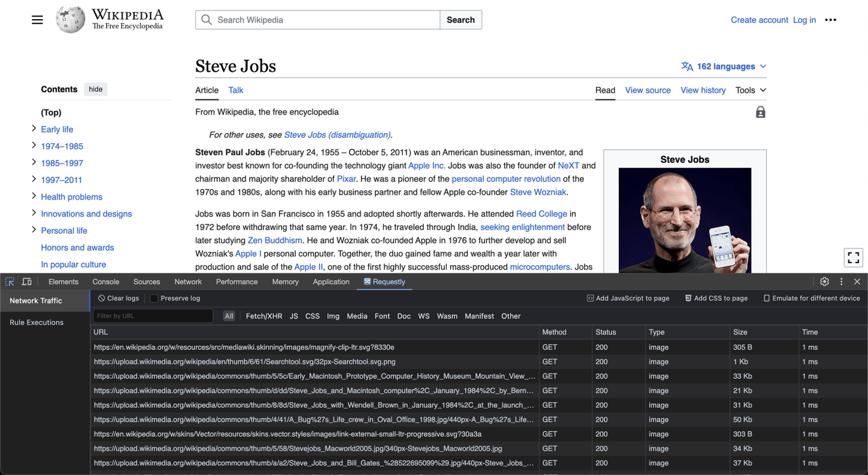
Task: Filter requests by Other type
Action: (x=511, y=316)
